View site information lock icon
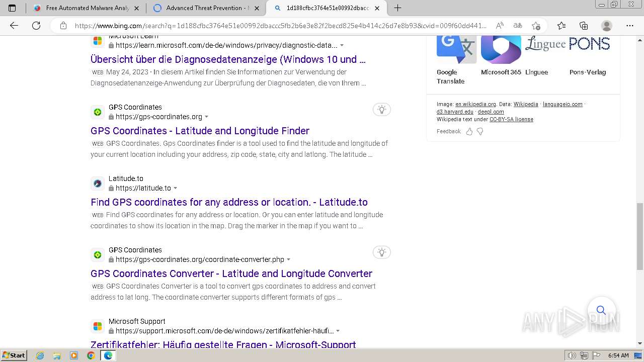 tap(63, 26)
